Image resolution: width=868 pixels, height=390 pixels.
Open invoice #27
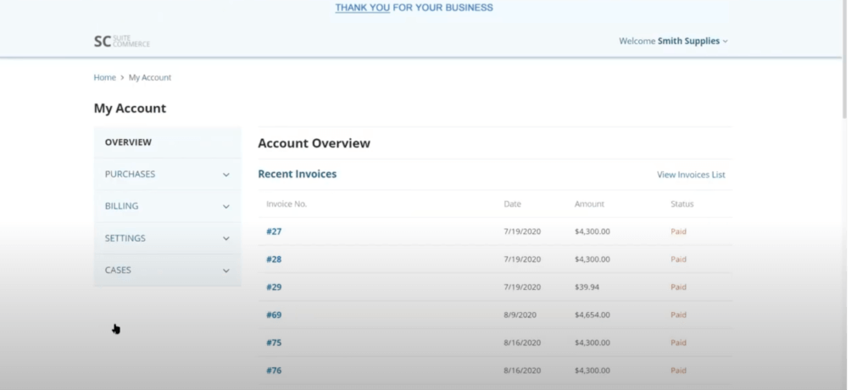[x=274, y=231]
